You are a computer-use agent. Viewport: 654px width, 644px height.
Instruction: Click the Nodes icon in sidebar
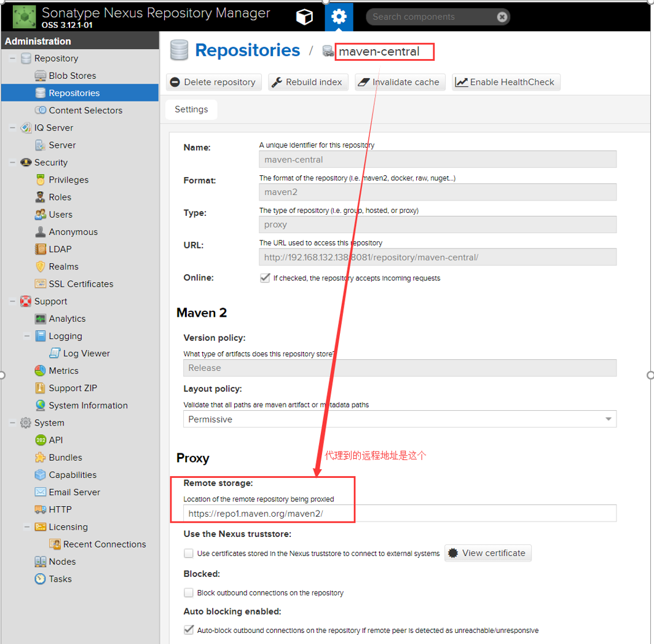tap(41, 562)
